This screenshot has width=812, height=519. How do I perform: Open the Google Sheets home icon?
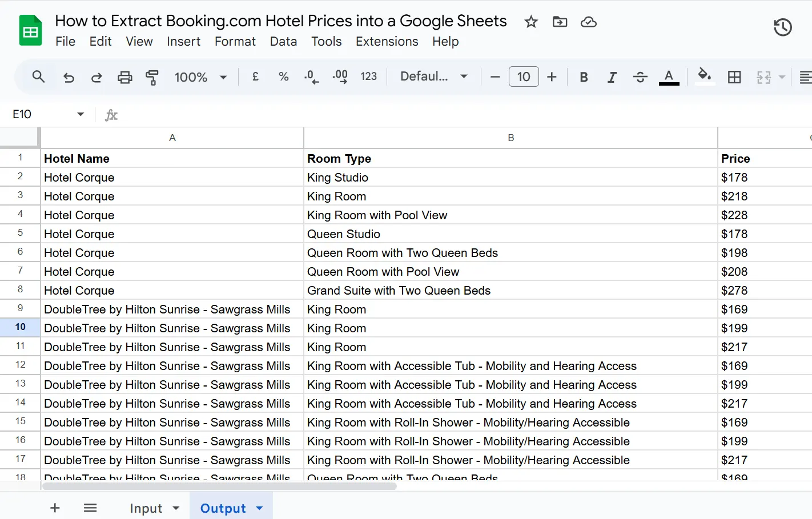pos(30,31)
